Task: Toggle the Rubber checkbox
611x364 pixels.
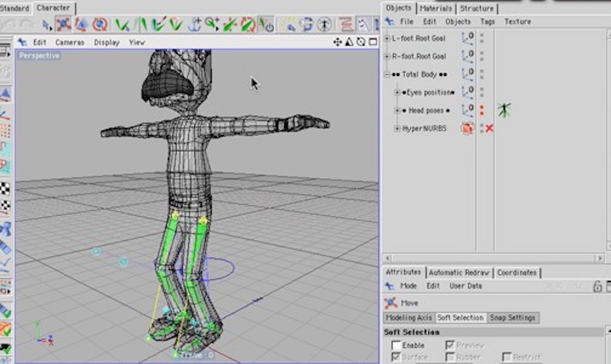Action: pyautogui.click(x=450, y=357)
